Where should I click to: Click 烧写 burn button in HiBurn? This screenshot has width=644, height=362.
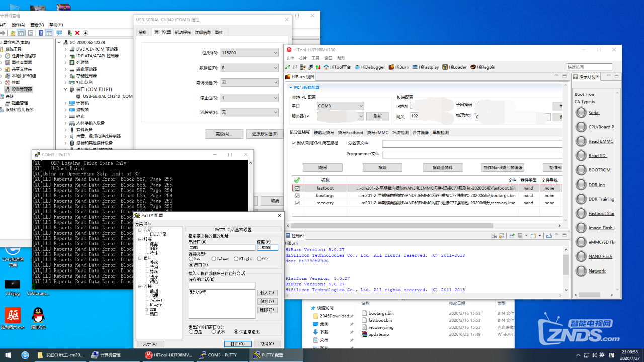[x=323, y=168]
